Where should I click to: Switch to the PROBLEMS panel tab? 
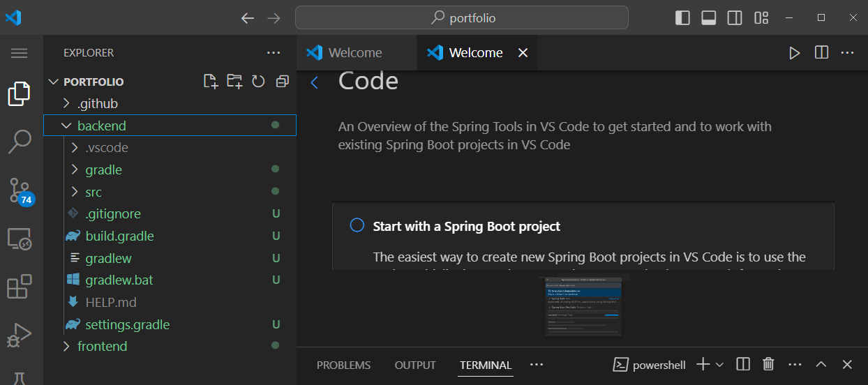tap(344, 365)
